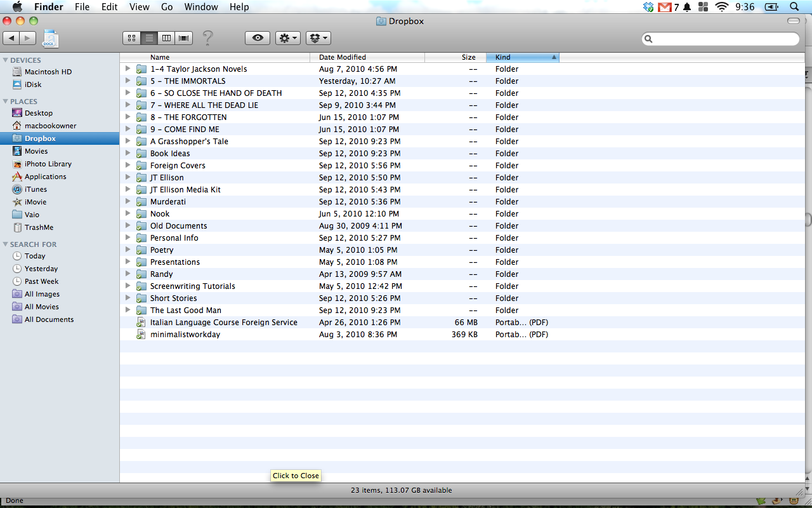Expand the Murderati folder

[128, 201]
